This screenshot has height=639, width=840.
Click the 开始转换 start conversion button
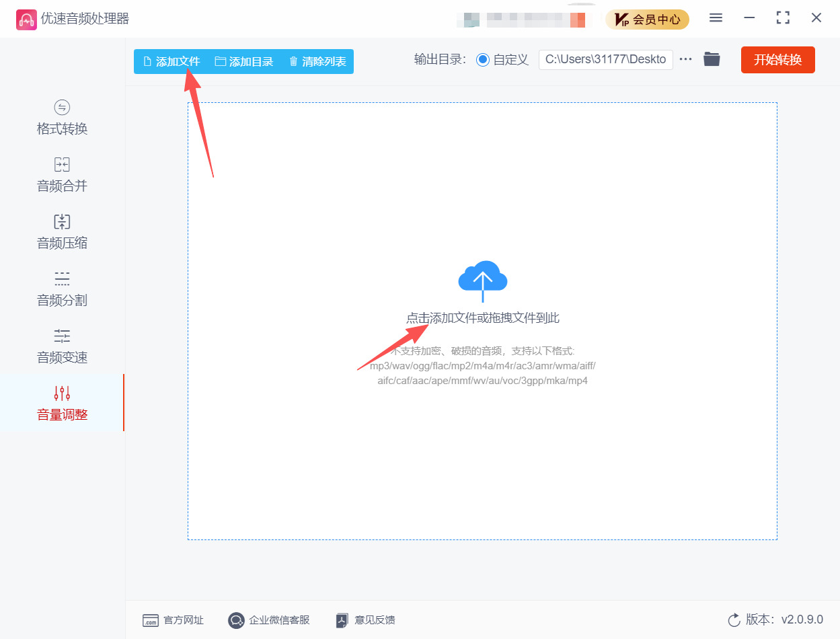tap(778, 60)
